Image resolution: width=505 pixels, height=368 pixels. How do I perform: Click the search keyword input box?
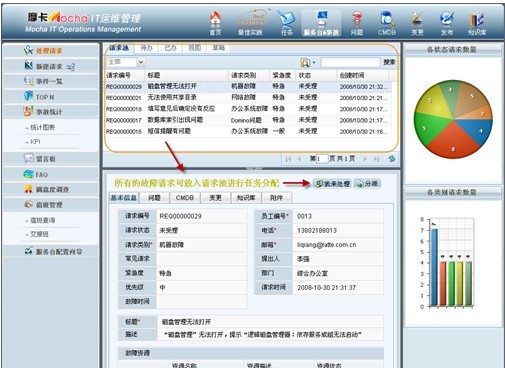pyautogui.click(x=350, y=62)
